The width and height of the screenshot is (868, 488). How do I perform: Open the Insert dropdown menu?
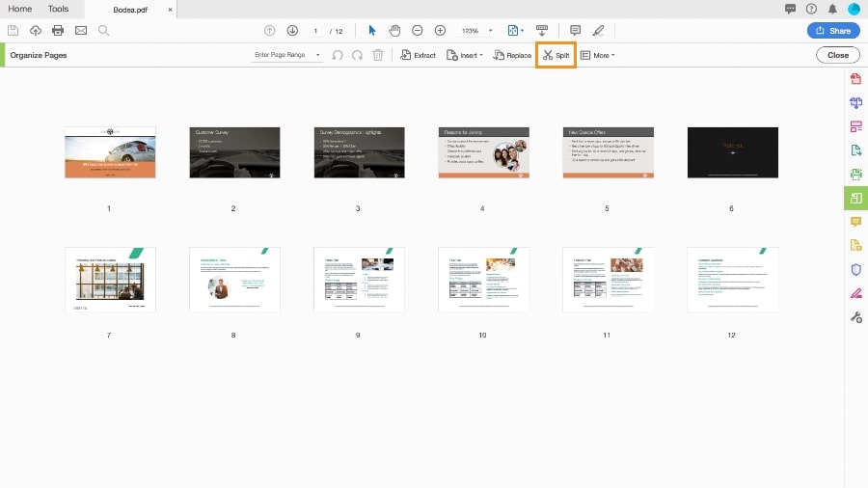[465, 55]
